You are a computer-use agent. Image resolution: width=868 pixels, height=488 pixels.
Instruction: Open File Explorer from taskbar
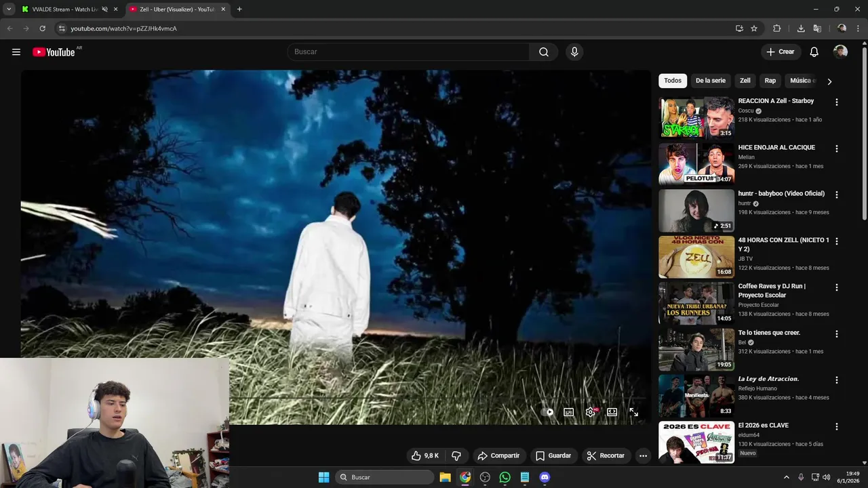[x=446, y=477]
